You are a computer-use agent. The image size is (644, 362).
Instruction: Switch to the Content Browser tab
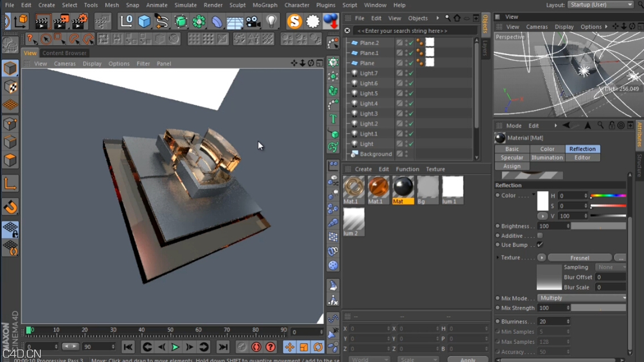64,53
